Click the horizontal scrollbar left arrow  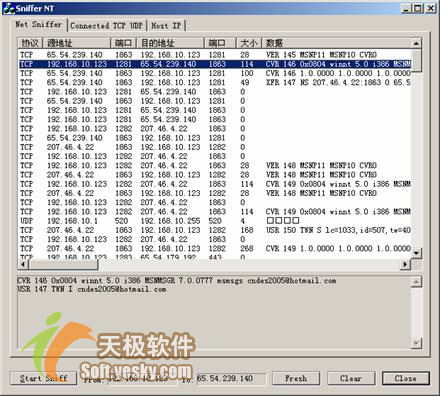(23, 264)
